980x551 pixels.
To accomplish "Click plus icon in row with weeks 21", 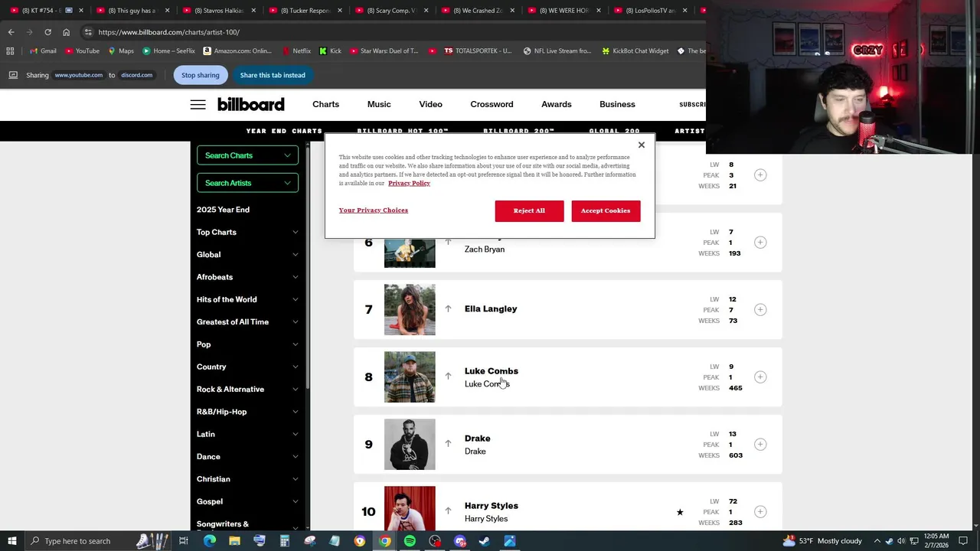I will click(x=760, y=175).
